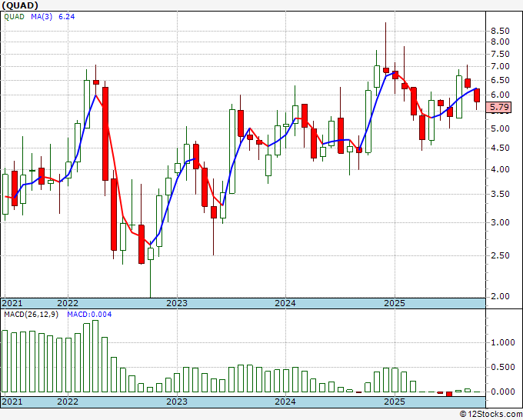Select the 2023 marker on price timeline
Screen dimensions: 523x420
click(177, 303)
